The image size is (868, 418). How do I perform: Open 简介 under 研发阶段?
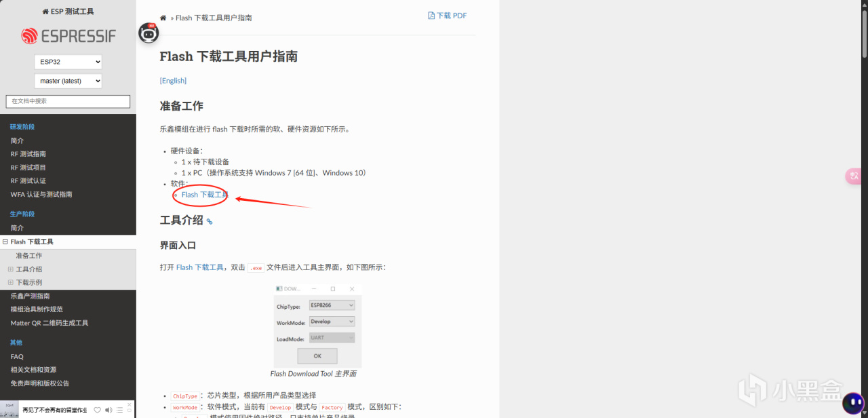[17, 140]
